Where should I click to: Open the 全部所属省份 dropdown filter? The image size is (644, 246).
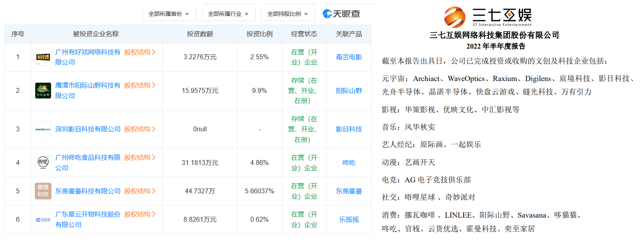coord(169,14)
